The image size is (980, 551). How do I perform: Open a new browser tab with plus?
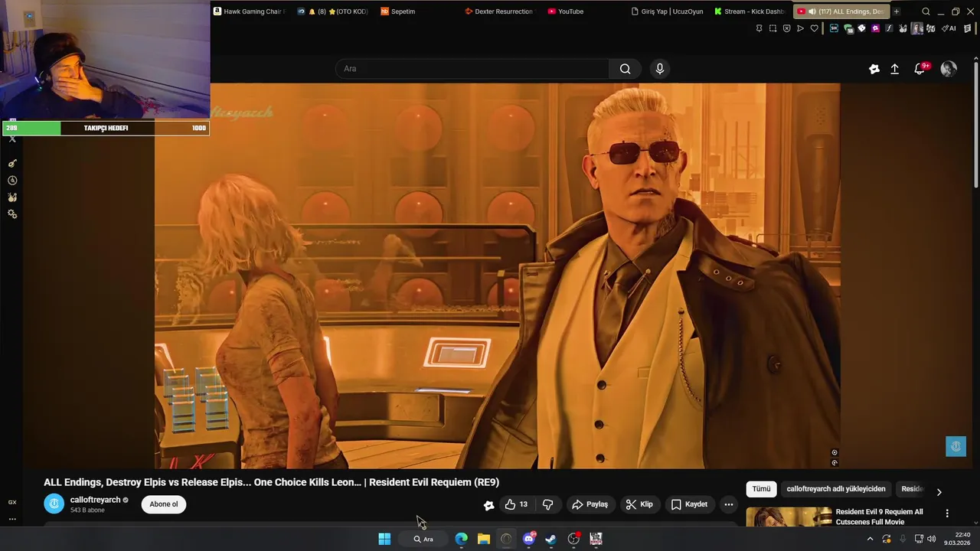click(897, 11)
